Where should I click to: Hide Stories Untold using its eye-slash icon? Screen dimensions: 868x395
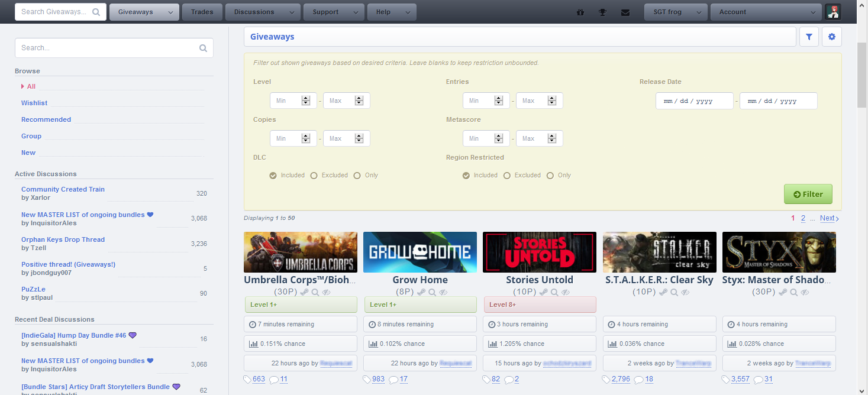[566, 292]
